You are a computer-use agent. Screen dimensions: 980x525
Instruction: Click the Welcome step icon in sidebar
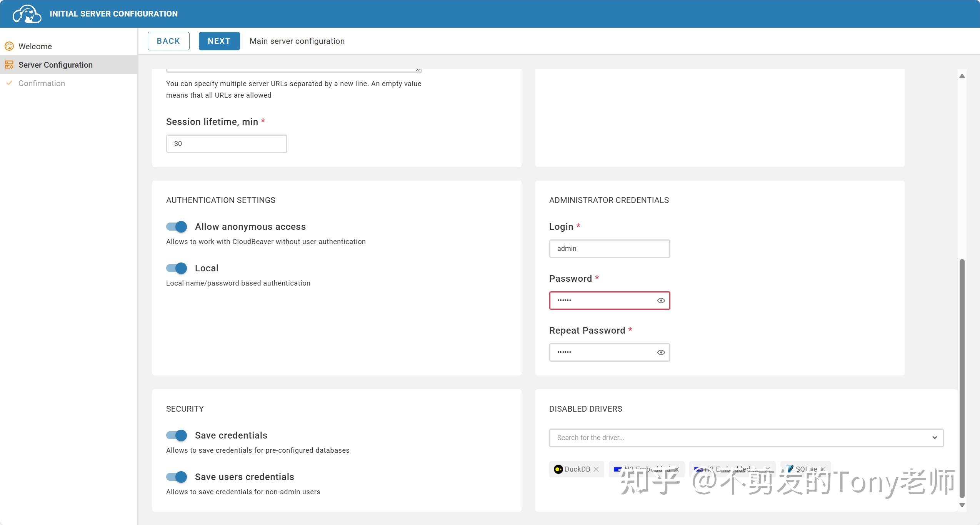tap(9, 47)
